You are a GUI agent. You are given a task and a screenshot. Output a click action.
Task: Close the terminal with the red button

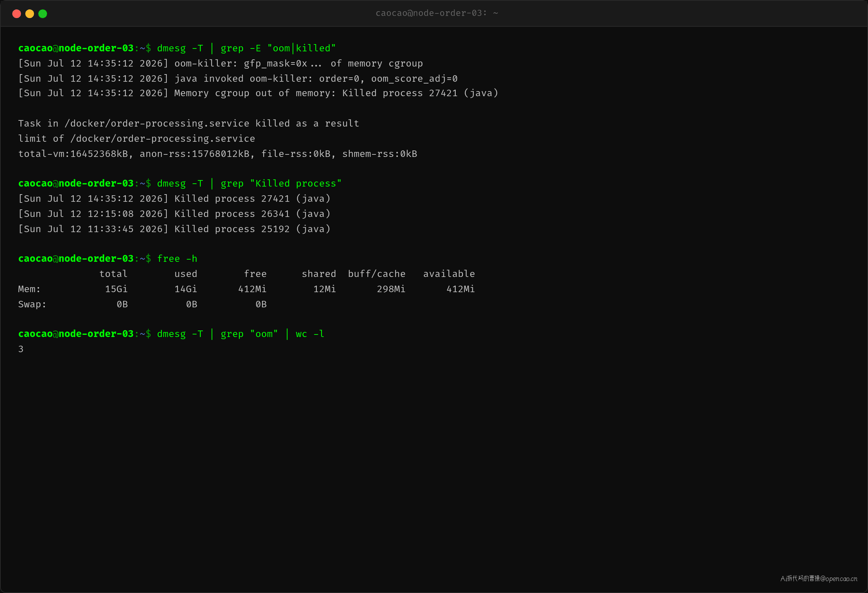(x=16, y=14)
